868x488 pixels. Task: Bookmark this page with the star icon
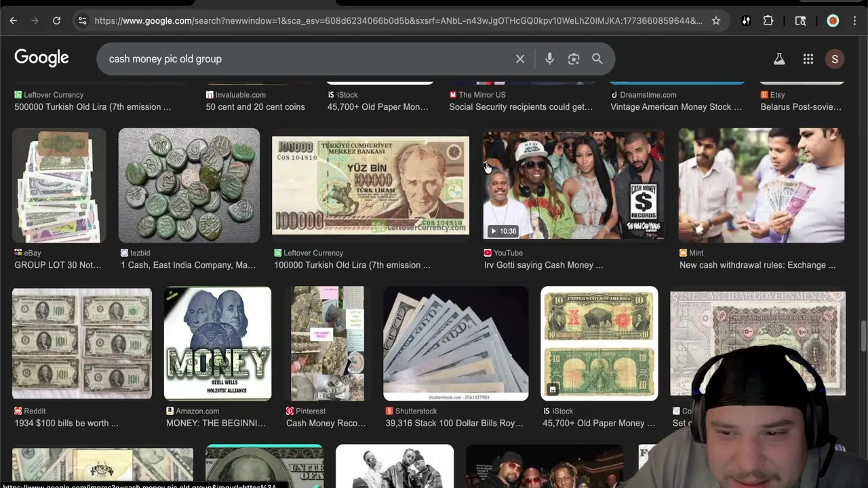(x=716, y=21)
